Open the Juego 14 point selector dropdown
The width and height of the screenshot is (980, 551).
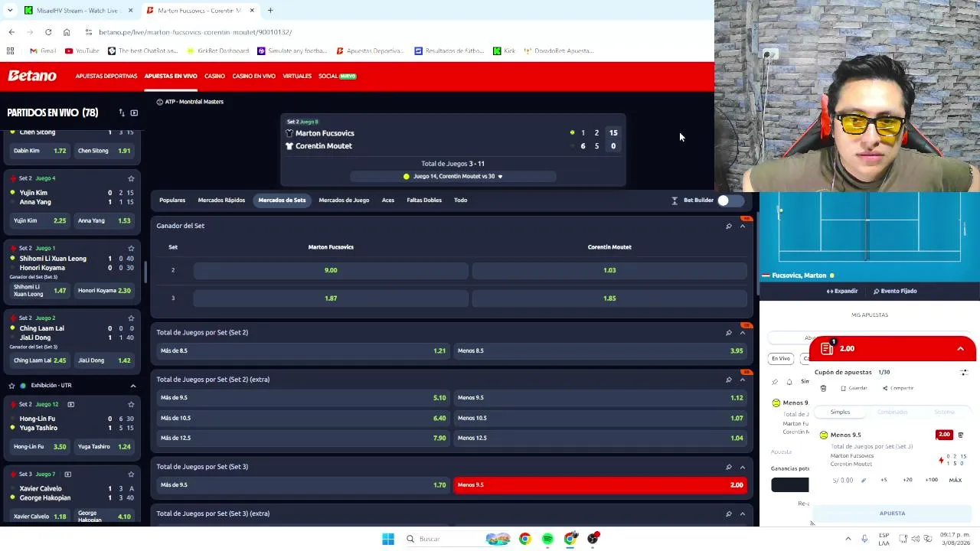point(453,177)
